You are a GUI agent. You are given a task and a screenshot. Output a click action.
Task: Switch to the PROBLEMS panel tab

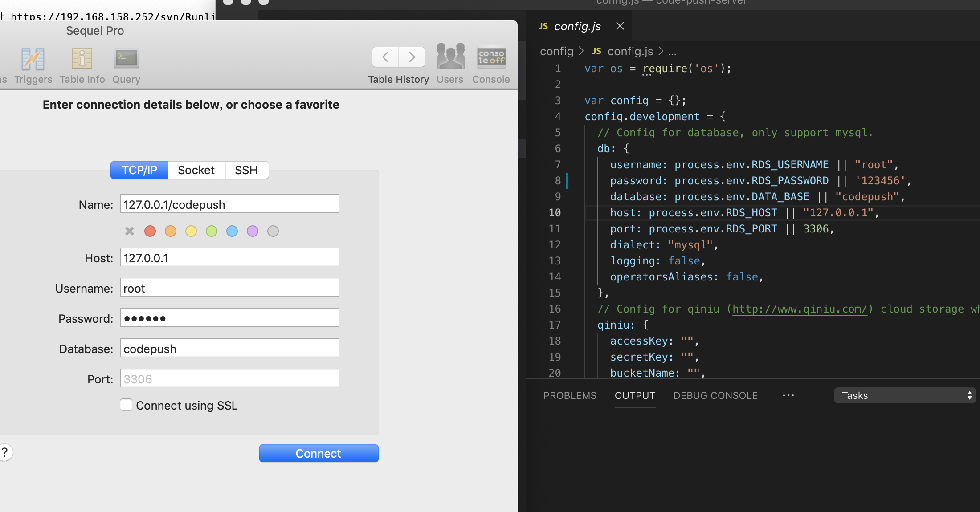pos(570,395)
